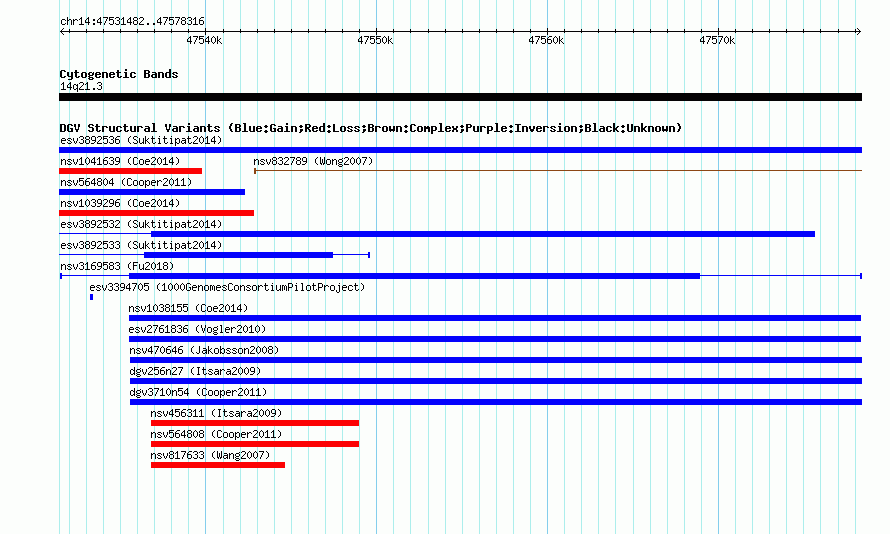Screen dimensions: 890x534
Task: Open esv3892536 (Suktitipat2014) variant label
Action: click(141, 141)
